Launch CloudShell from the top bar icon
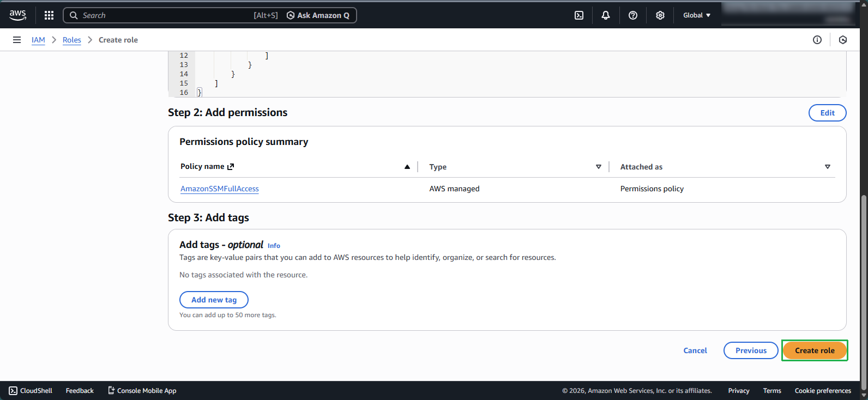The width and height of the screenshot is (868, 400). pos(579,15)
